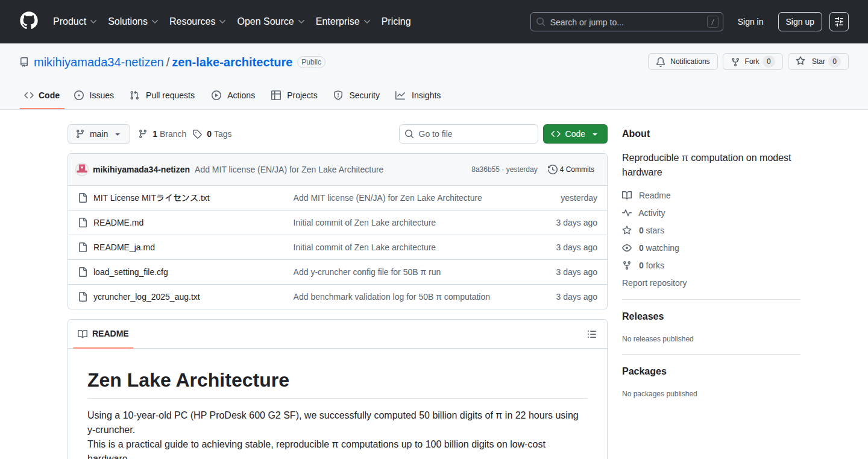Click the About heading
This screenshot has width=868, height=459.
click(x=636, y=134)
